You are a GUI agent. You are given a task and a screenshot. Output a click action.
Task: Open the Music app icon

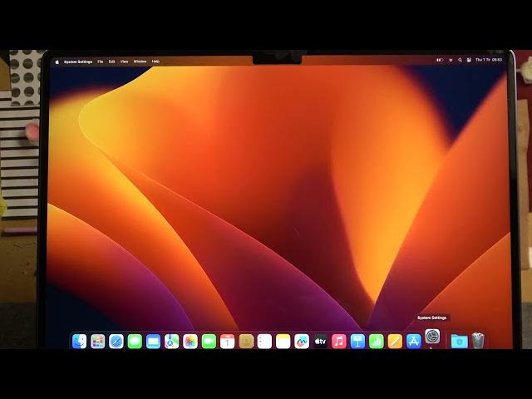pos(338,341)
